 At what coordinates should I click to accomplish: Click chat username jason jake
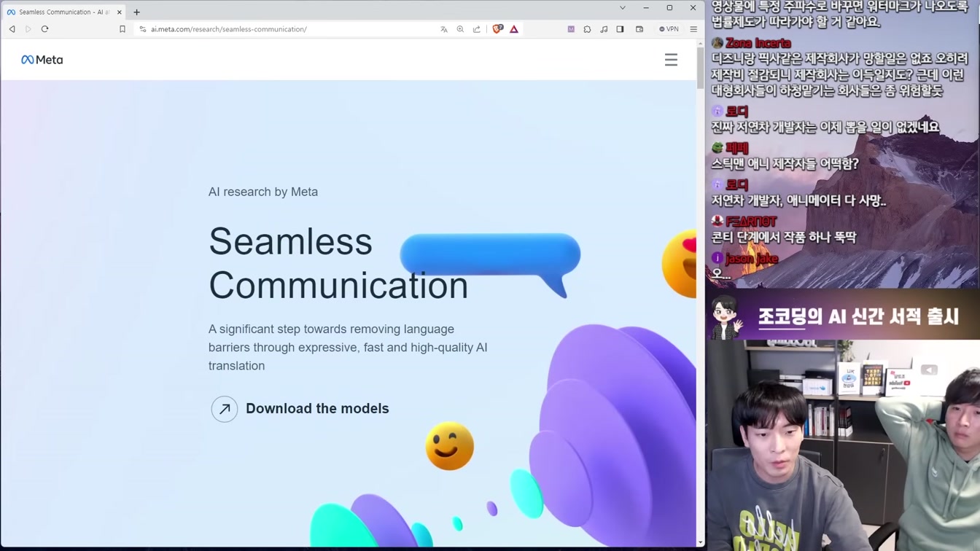coord(752,259)
